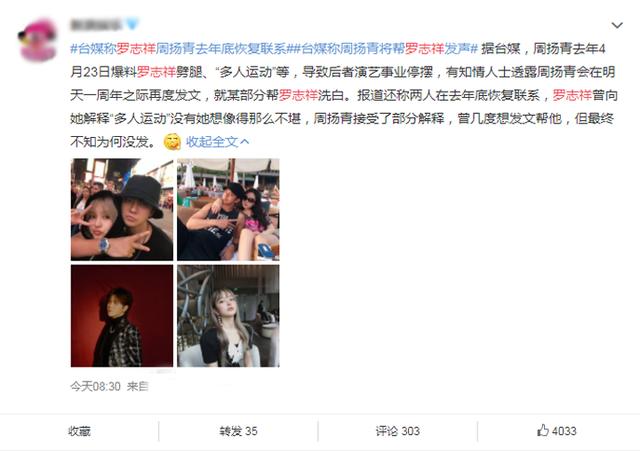Open the blonde woman seated photo
This screenshot has height=451, width=640.
coord(228,315)
